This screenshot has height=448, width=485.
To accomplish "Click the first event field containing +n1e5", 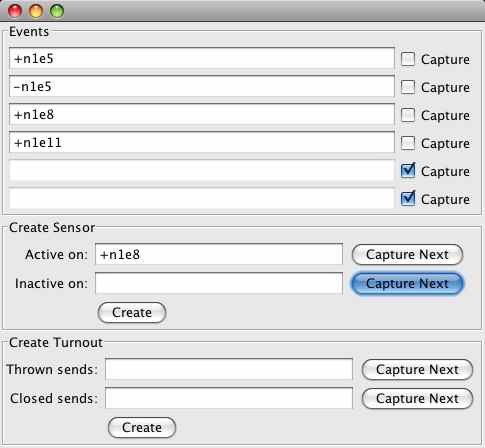I will [202, 59].
